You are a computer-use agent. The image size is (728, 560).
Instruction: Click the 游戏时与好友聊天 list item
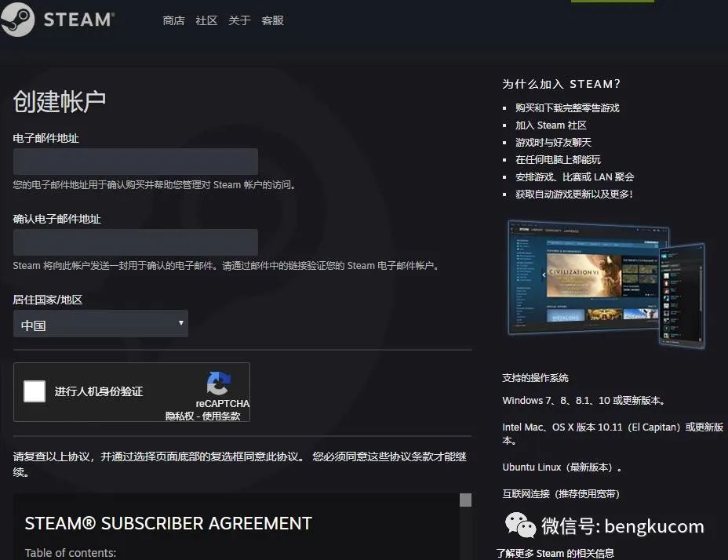click(x=553, y=142)
